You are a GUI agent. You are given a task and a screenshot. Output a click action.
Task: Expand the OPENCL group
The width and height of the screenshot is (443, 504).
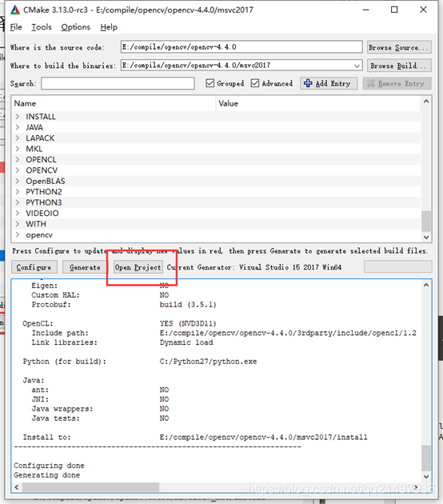point(18,159)
